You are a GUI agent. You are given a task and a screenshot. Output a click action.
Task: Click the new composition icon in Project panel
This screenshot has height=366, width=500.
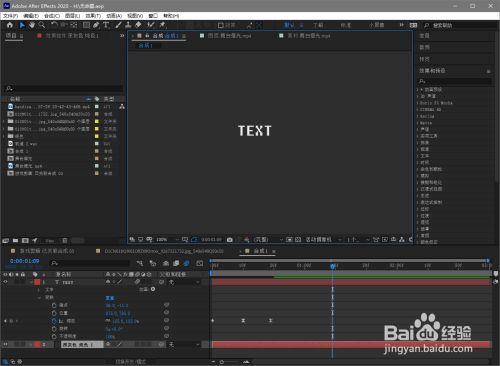(x=25, y=240)
